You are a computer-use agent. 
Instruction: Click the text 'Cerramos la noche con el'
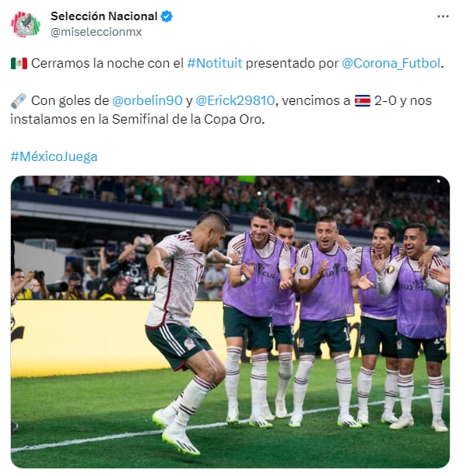[107, 64]
